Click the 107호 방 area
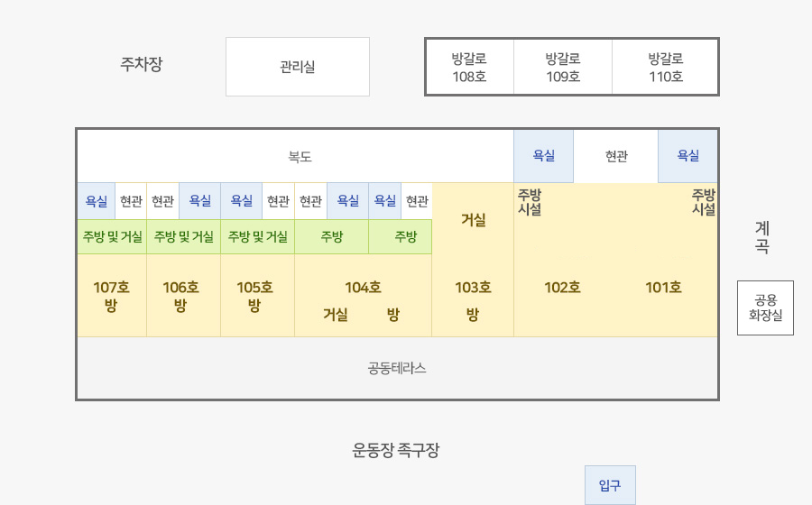 click(111, 296)
